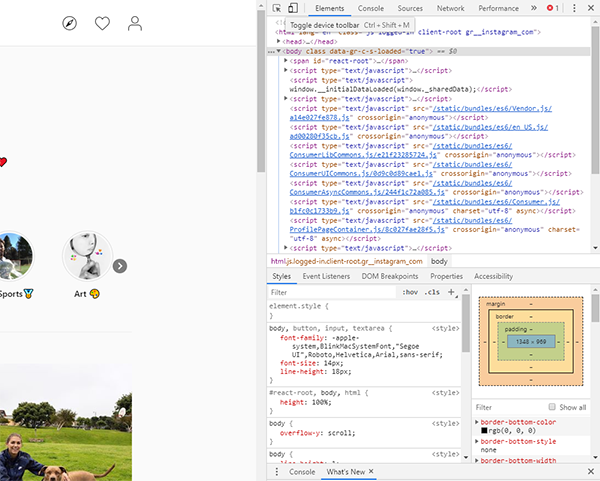Image resolution: width=600 pixels, height=481 pixels.
Task: Select the DOM Breakpoints sub-tab
Action: 390,276
